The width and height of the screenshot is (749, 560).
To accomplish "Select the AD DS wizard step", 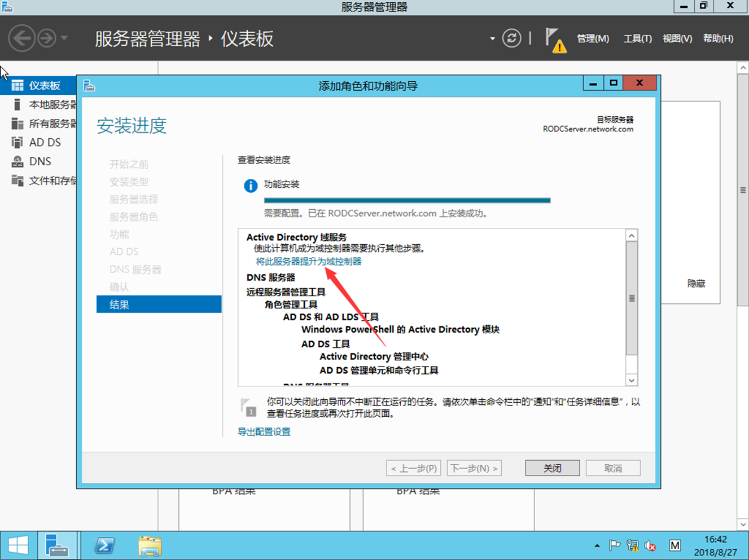I will click(x=124, y=252).
